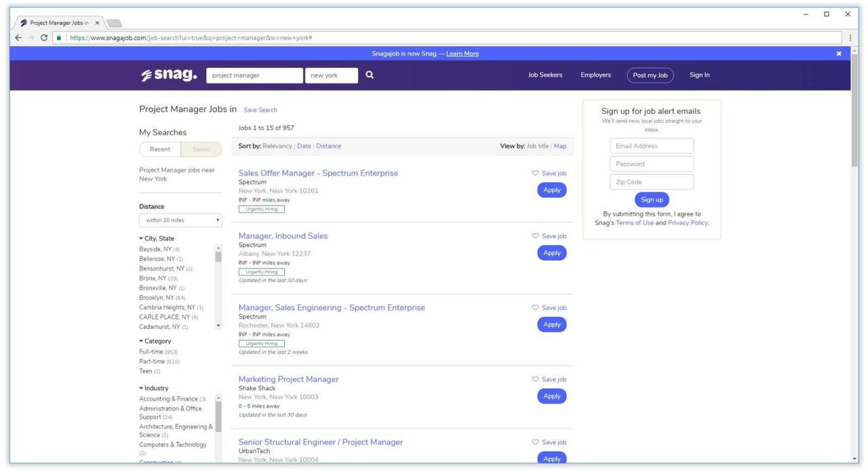Click the Snag logo

point(169,75)
